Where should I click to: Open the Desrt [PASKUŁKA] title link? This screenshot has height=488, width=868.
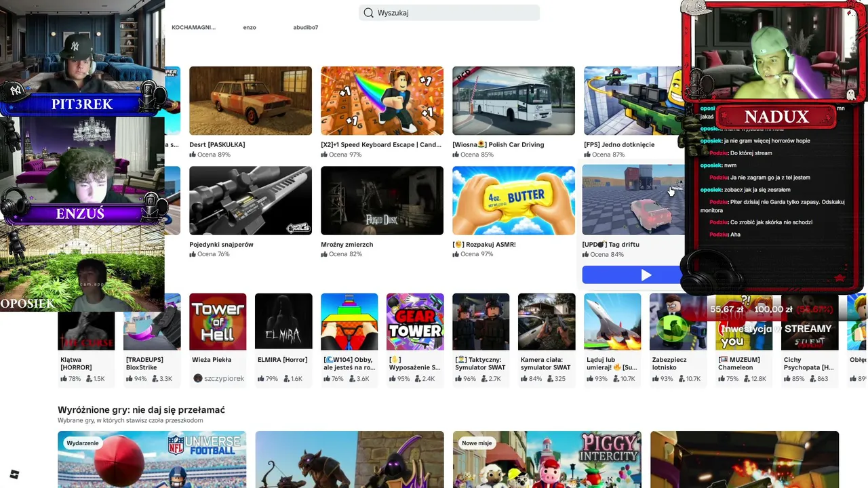click(x=217, y=144)
